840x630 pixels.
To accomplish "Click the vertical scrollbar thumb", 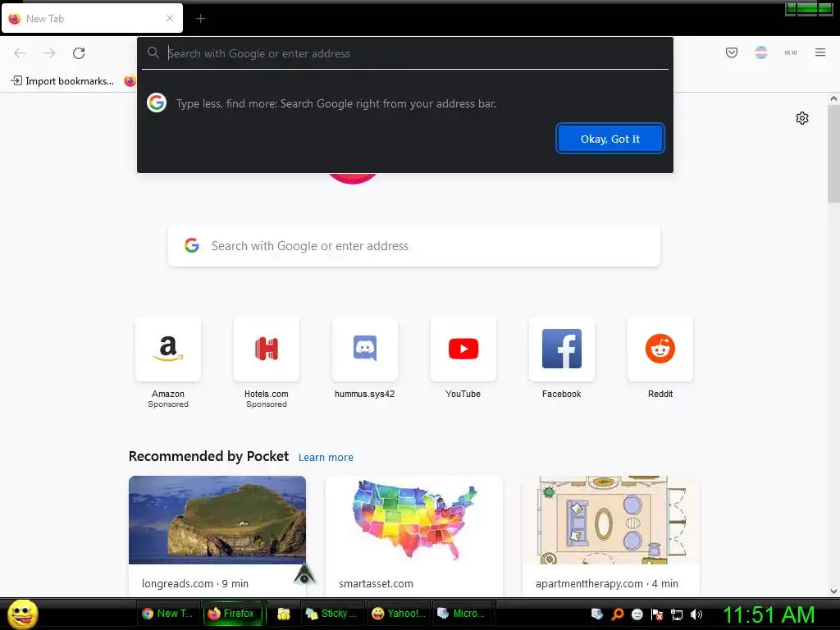I will [x=833, y=153].
